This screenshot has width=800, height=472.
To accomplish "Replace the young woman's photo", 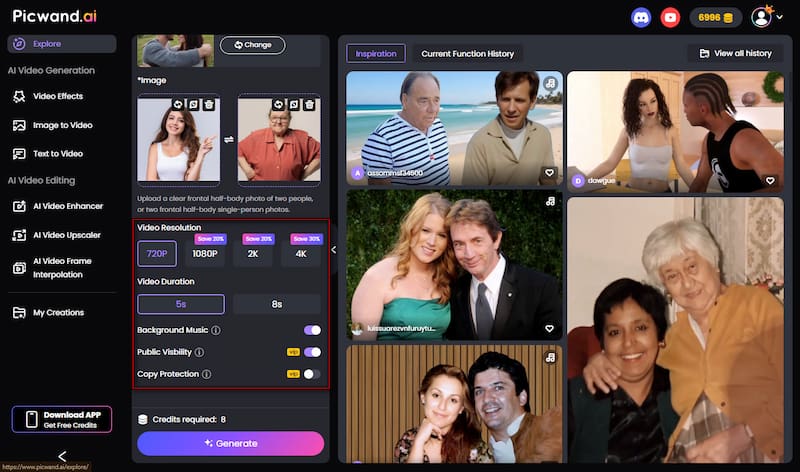I will (x=178, y=105).
